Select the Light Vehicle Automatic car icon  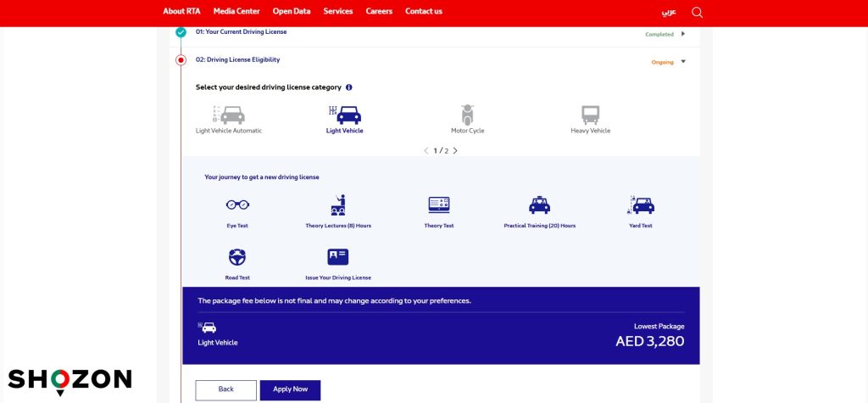pyautogui.click(x=229, y=115)
